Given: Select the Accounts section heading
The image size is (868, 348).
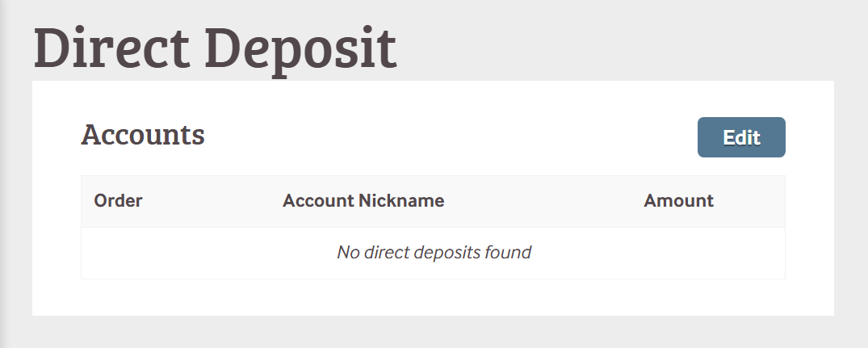Looking at the screenshot, I should pyautogui.click(x=143, y=135).
